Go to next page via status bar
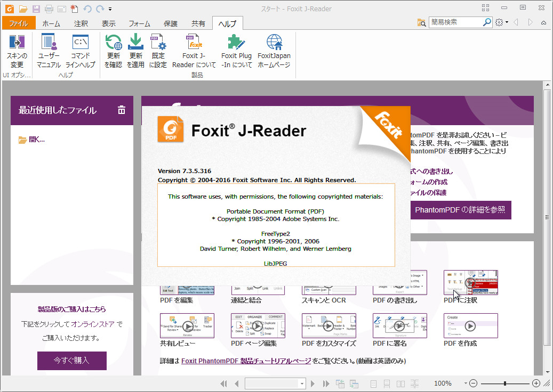The image size is (553, 392). pos(312,383)
